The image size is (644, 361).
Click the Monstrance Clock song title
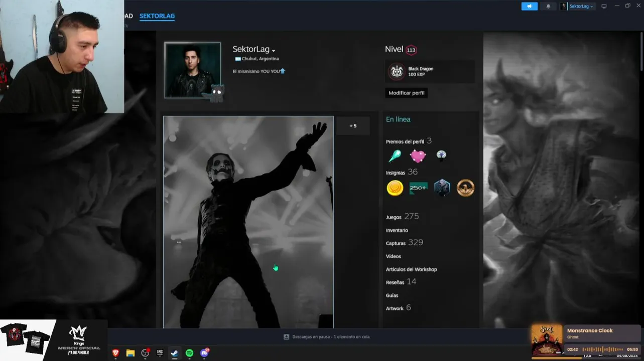point(590,330)
